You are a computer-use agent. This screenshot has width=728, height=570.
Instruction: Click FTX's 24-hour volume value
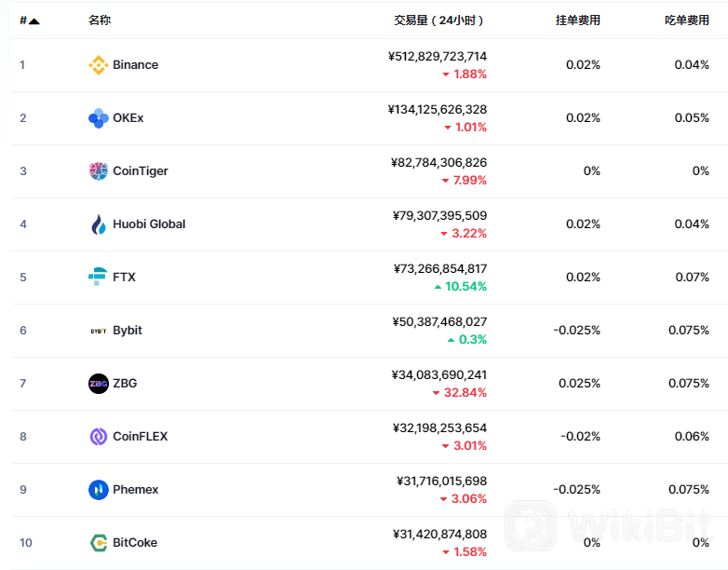440,269
